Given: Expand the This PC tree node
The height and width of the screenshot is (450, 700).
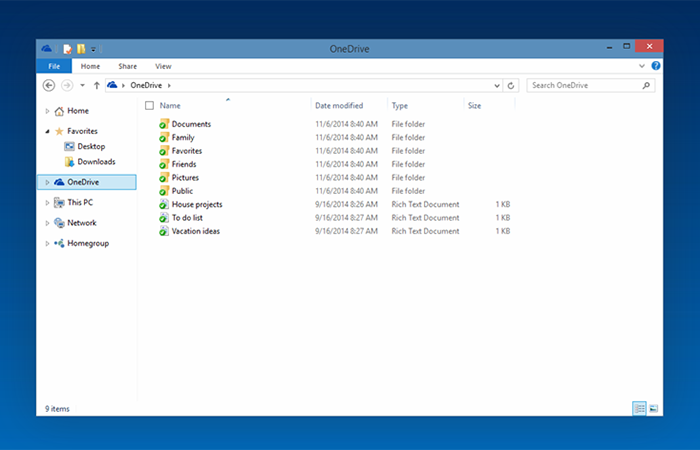Looking at the screenshot, I should 47,203.
